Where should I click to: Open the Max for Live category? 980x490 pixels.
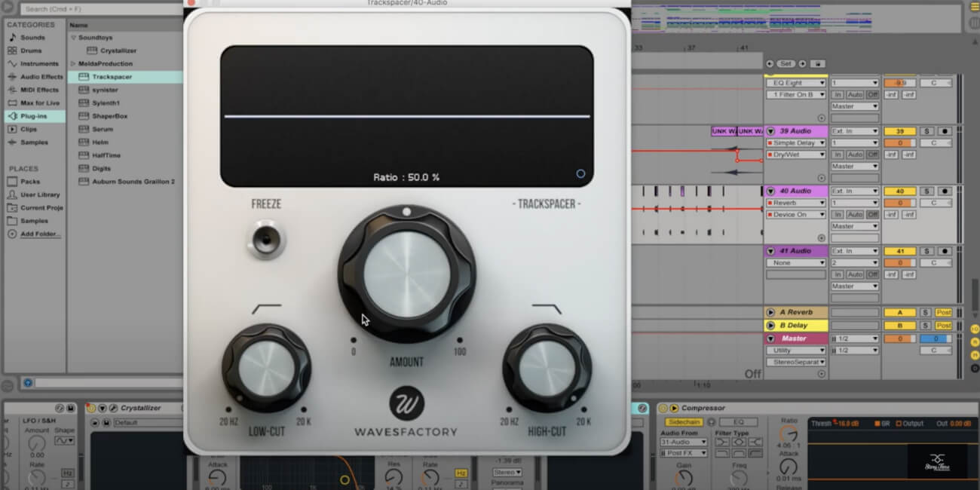(40, 103)
